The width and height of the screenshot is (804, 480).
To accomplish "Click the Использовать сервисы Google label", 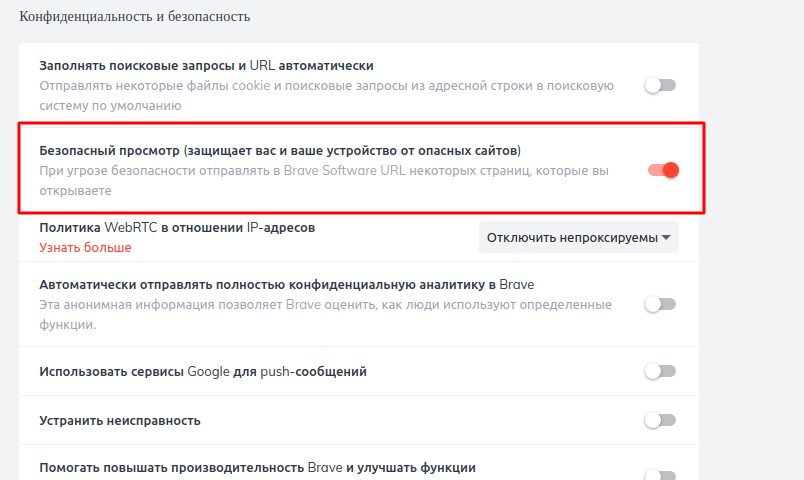I will click(203, 372).
